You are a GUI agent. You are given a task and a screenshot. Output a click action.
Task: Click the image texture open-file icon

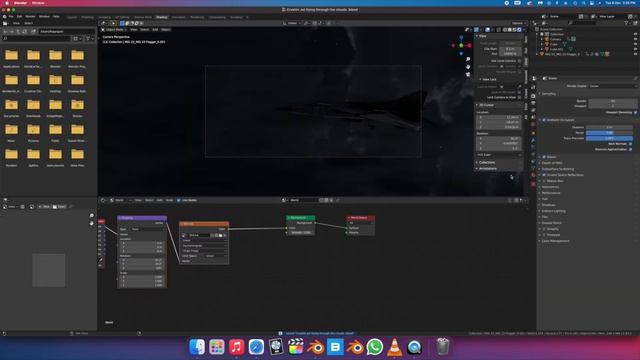pos(220,236)
